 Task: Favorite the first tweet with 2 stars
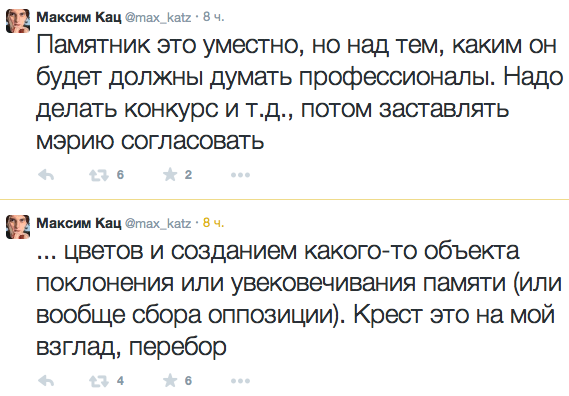(170, 175)
